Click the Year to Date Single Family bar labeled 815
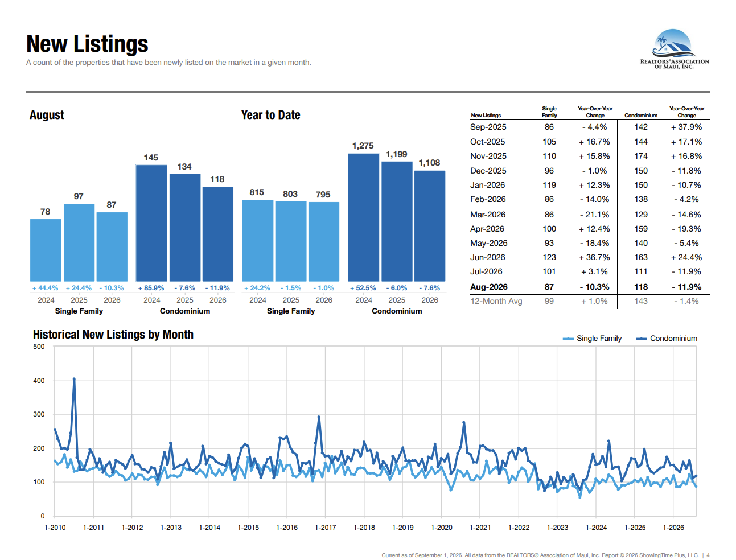The image size is (736, 560). pyautogui.click(x=257, y=241)
